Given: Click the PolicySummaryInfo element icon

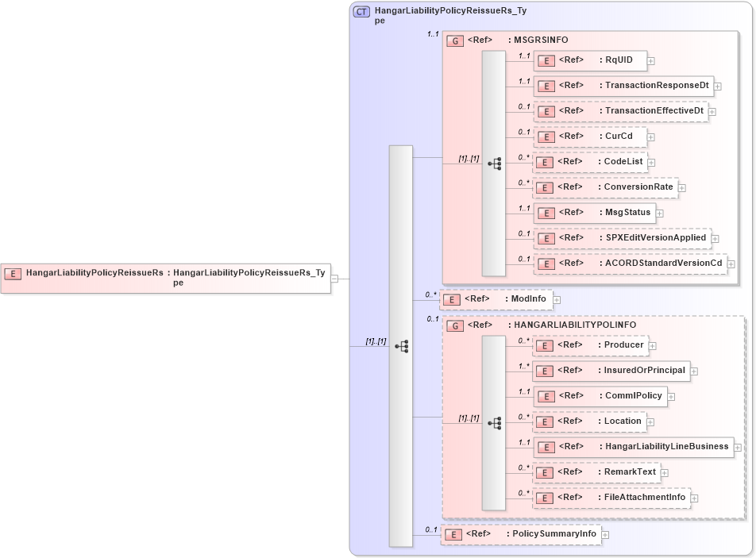Looking at the screenshot, I should (x=453, y=534).
